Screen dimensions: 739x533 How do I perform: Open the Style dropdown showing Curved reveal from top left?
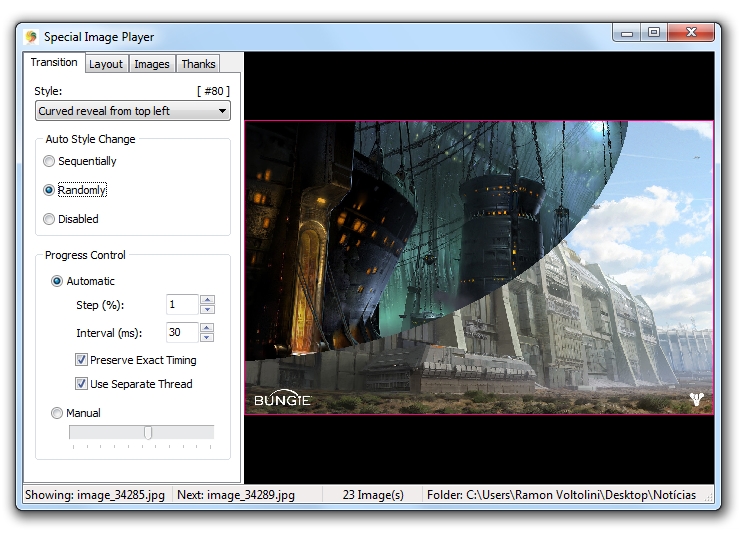(x=133, y=111)
